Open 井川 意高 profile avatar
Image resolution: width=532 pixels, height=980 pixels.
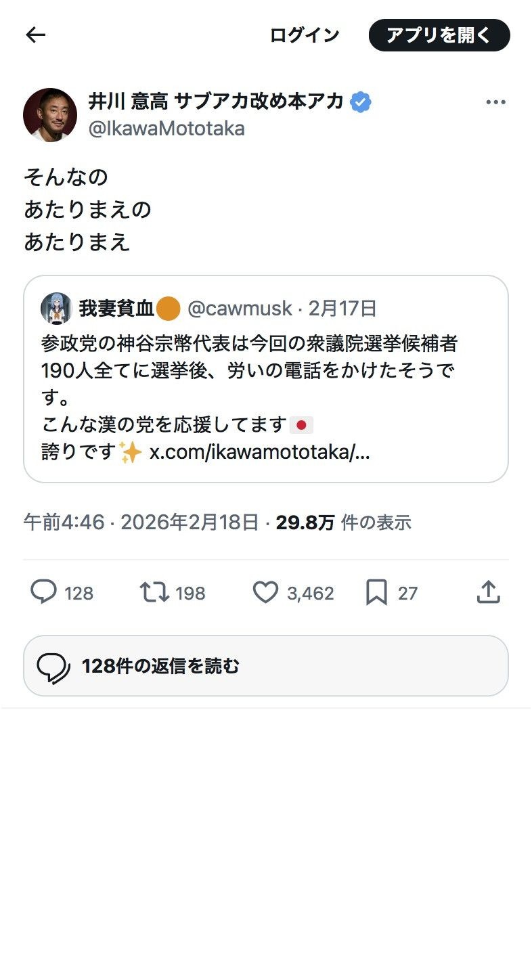50,115
